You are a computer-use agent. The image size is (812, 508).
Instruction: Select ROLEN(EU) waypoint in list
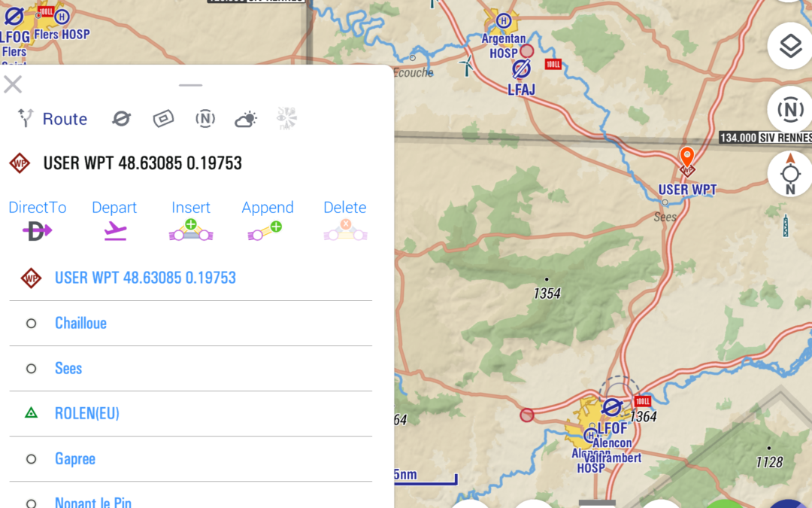[x=190, y=413]
